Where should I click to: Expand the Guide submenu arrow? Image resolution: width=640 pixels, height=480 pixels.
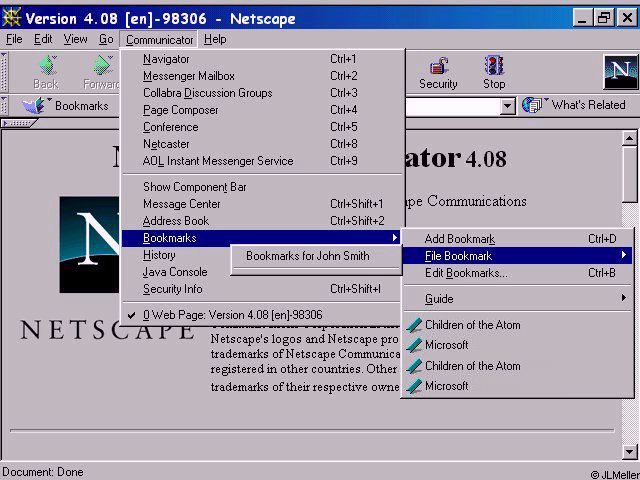click(x=624, y=298)
